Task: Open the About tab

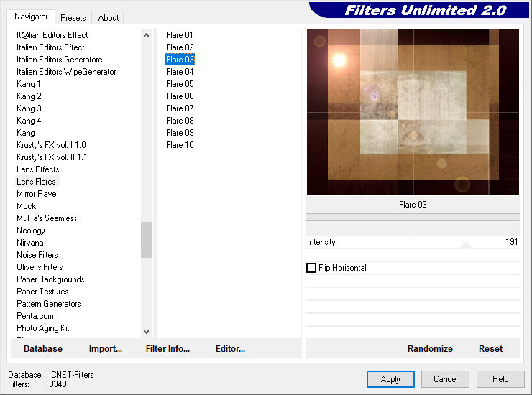Action: pyautogui.click(x=109, y=18)
